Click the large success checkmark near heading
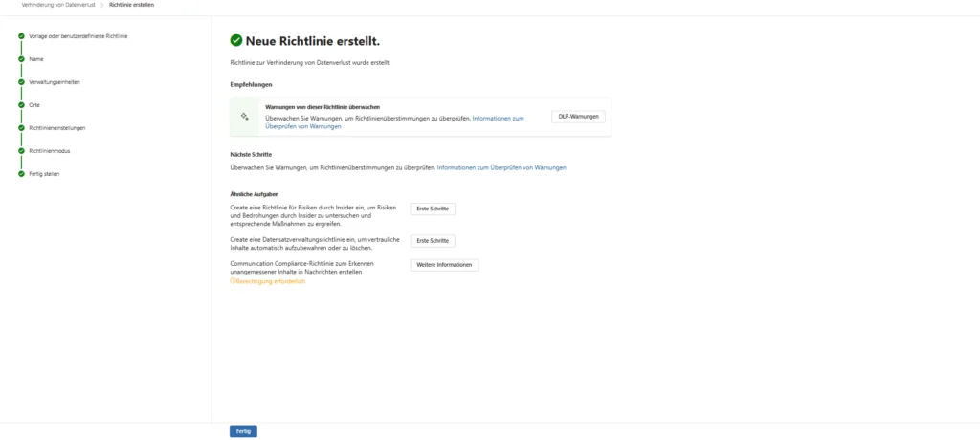Screen dimensions: 980x440 pyautogui.click(x=236, y=40)
